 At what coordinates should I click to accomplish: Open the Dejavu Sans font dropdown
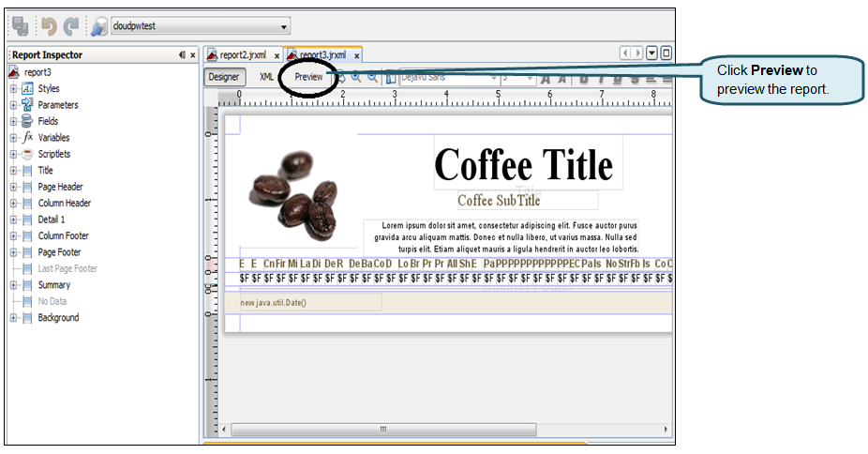click(492, 78)
